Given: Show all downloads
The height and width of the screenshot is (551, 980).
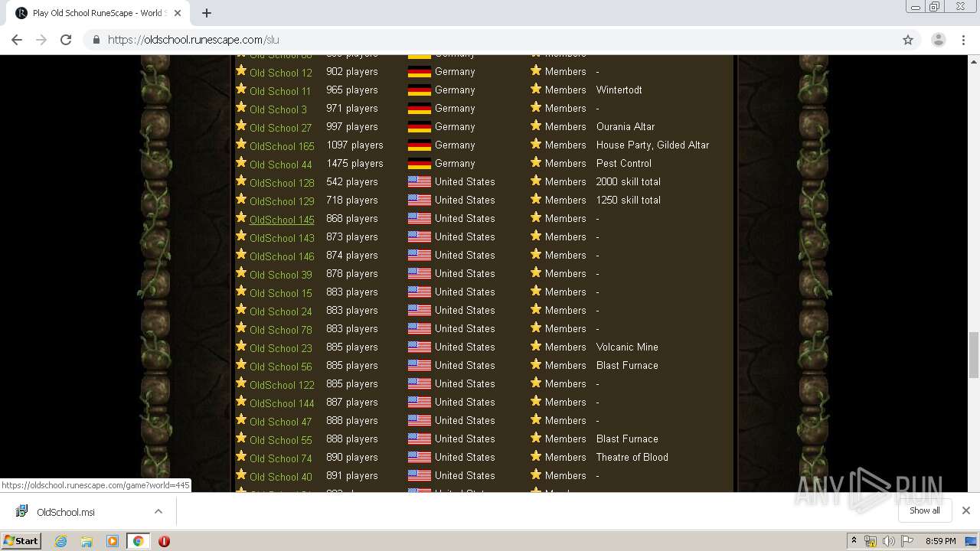Looking at the screenshot, I should click(x=925, y=510).
